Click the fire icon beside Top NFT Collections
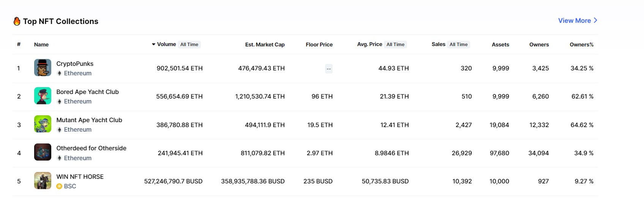 click(17, 21)
